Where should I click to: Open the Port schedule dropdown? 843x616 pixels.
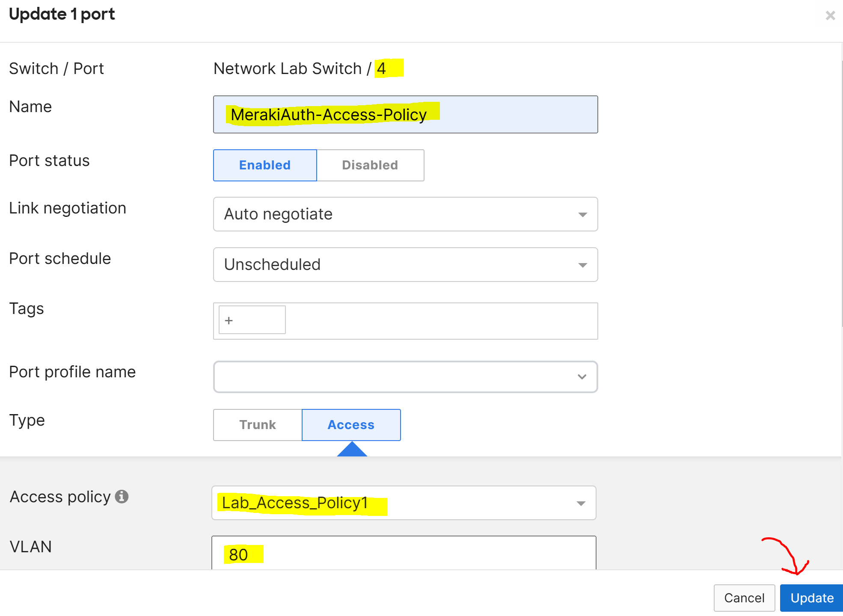[x=405, y=264]
